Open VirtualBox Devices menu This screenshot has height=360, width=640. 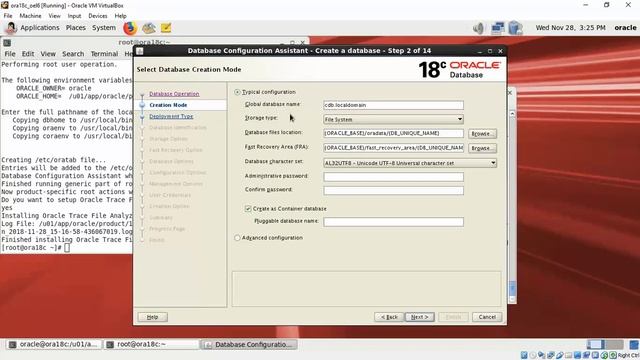point(98,16)
